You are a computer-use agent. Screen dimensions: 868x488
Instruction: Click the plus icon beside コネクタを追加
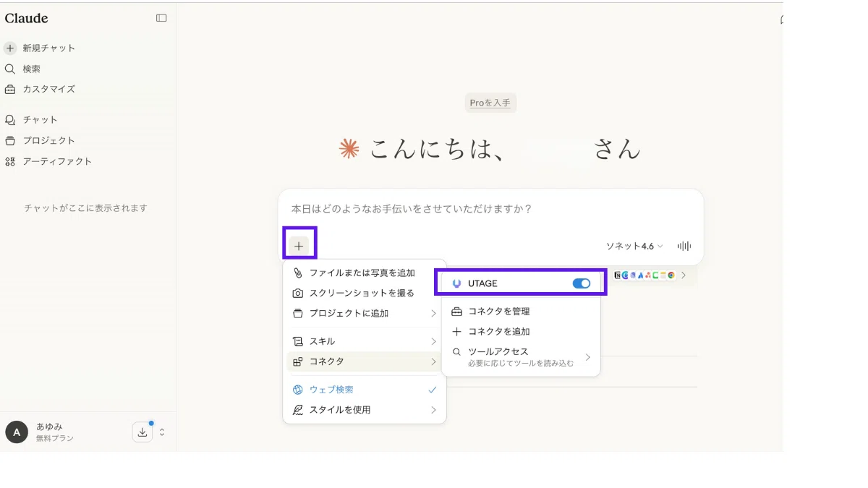(456, 332)
